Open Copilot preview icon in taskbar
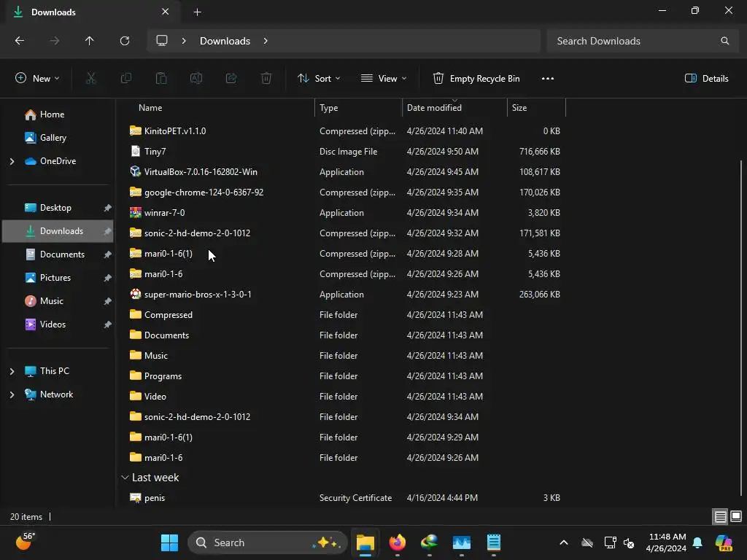Viewport: 747px width, 560px height. (x=724, y=542)
